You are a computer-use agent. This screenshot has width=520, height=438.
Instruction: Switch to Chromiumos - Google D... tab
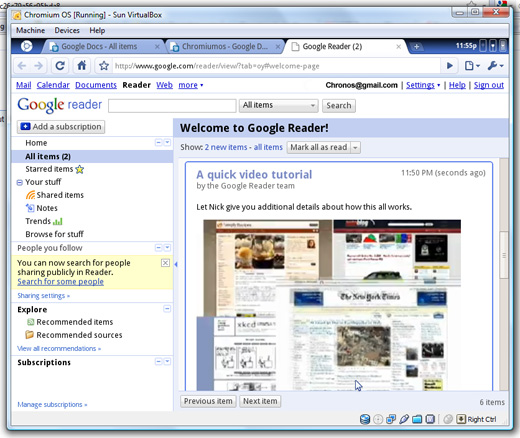[x=224, y=46]
